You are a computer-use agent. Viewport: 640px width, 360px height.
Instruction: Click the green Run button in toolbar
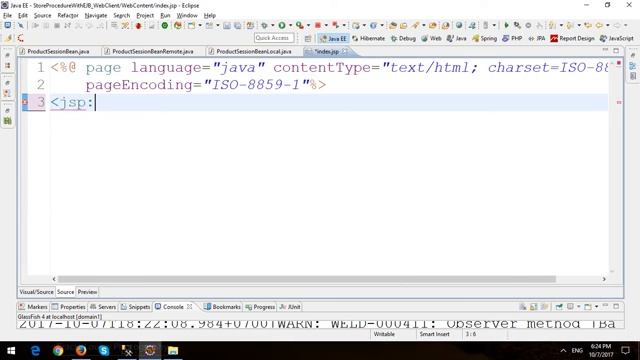282,25
